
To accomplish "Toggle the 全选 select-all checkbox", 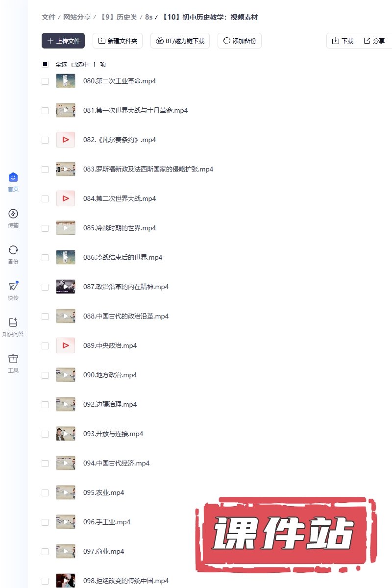I will click(45, 64).
